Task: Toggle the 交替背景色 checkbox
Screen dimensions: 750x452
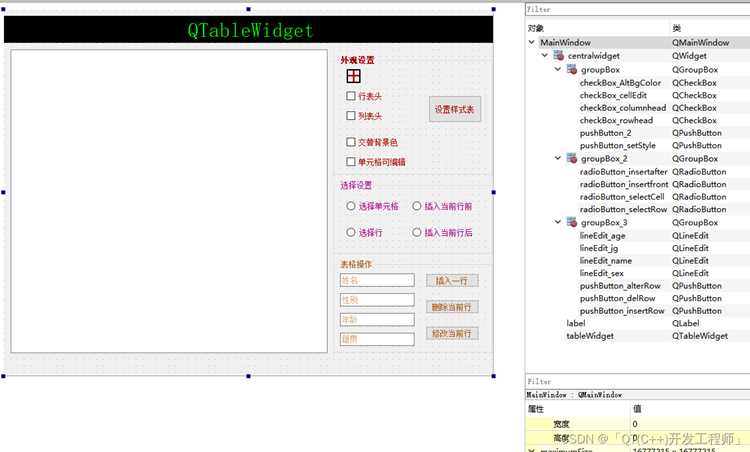Action: [x=351, y=142]
